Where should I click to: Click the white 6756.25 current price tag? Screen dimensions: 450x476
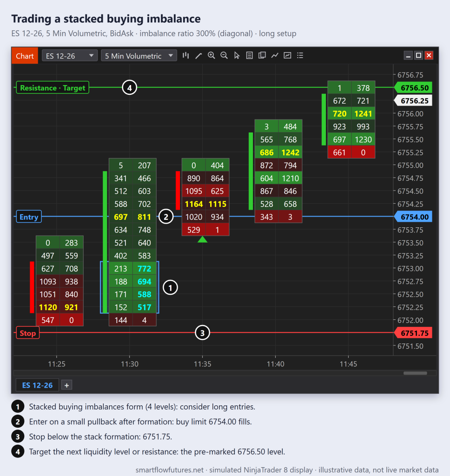click(x=413, y=101)
